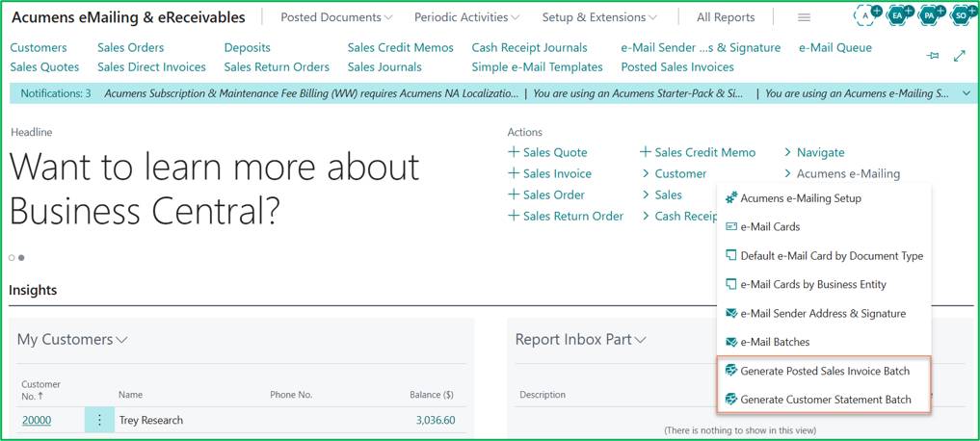Viewport: 980px width, 441px height.
Task: Expand the Navigate action group
Action: tap(813, 152)
